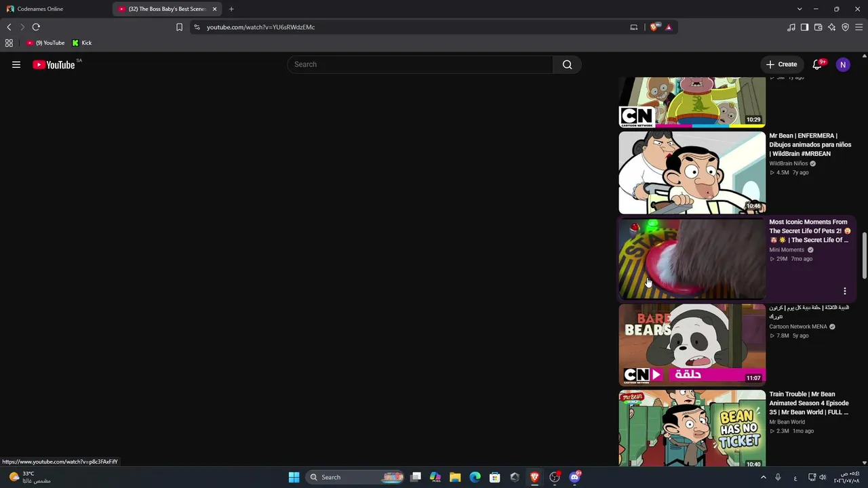Play the Mr Bean ENFERMERA thumbnail
This screenshot has height=488, width=868.
[692, 173]
